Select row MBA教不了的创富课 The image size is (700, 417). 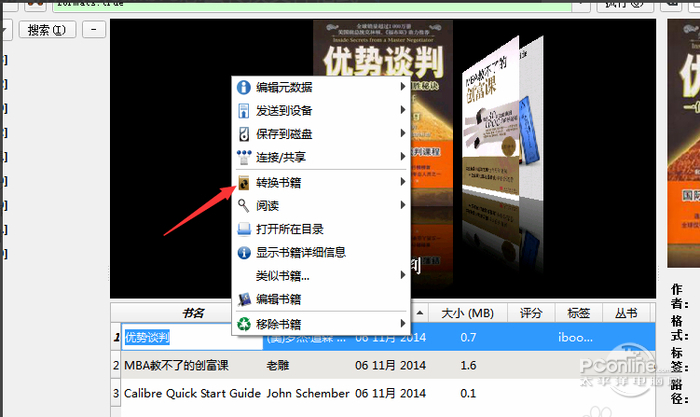click(x=388, y=365)
